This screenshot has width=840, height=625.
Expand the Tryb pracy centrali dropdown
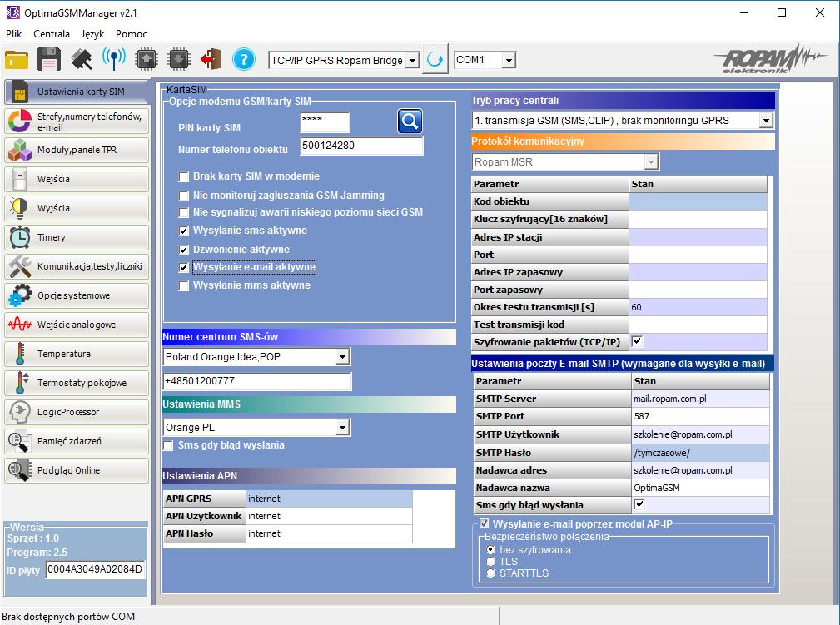pos(766,121)
